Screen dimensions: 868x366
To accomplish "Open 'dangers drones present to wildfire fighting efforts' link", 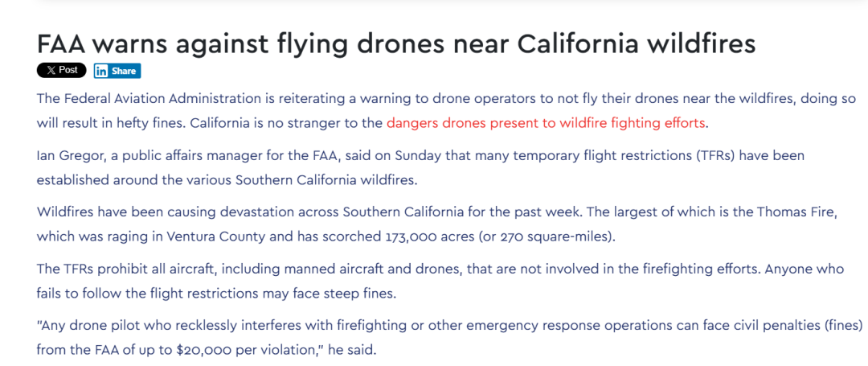I will 545,123.
